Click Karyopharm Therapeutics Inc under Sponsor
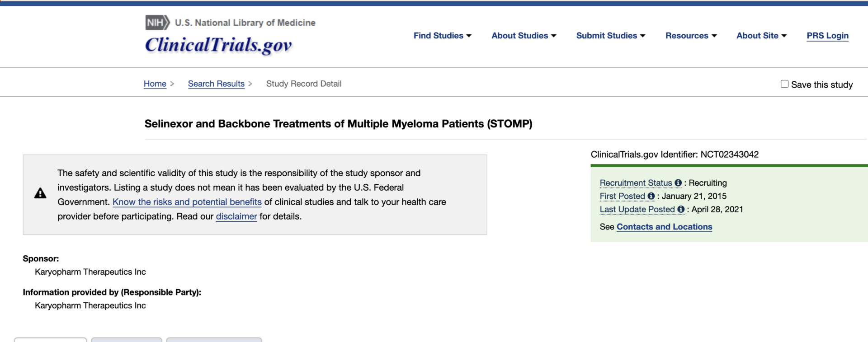 (x=90, y=272)
